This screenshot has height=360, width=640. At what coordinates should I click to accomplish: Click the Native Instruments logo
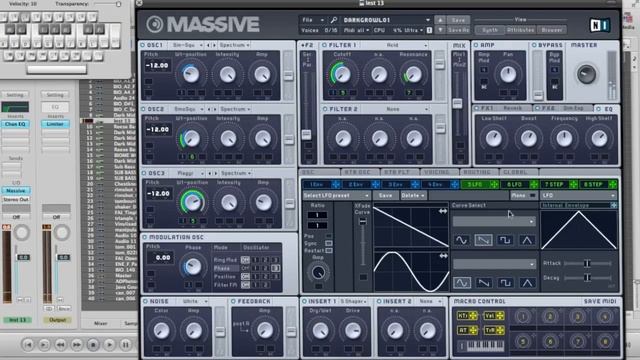(x=599, y=25)
